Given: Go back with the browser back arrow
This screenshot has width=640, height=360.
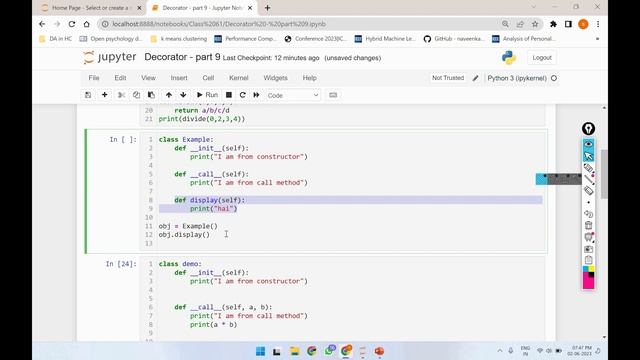Looking at the screenshot, I should (42, 24).
